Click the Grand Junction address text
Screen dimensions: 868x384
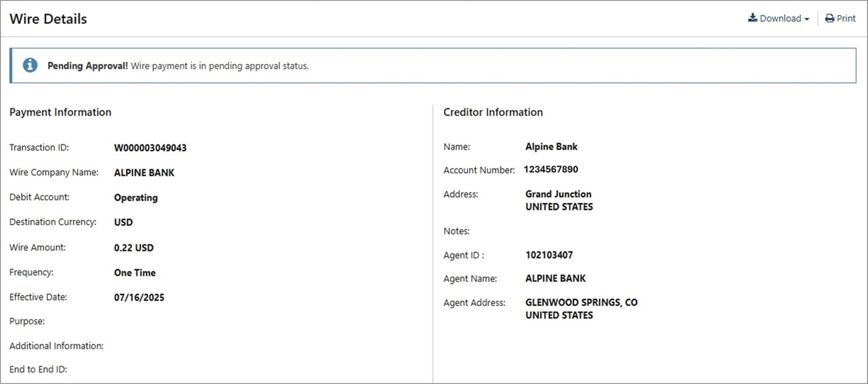coord(558,194)
